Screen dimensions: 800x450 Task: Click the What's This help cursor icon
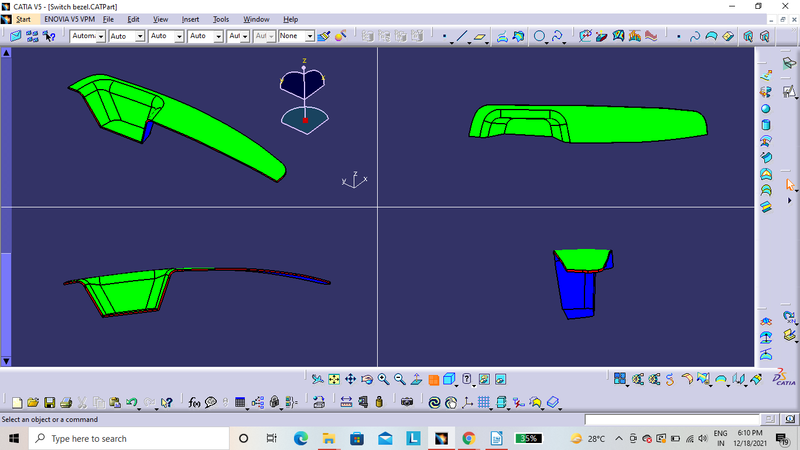tap(166, 403)
